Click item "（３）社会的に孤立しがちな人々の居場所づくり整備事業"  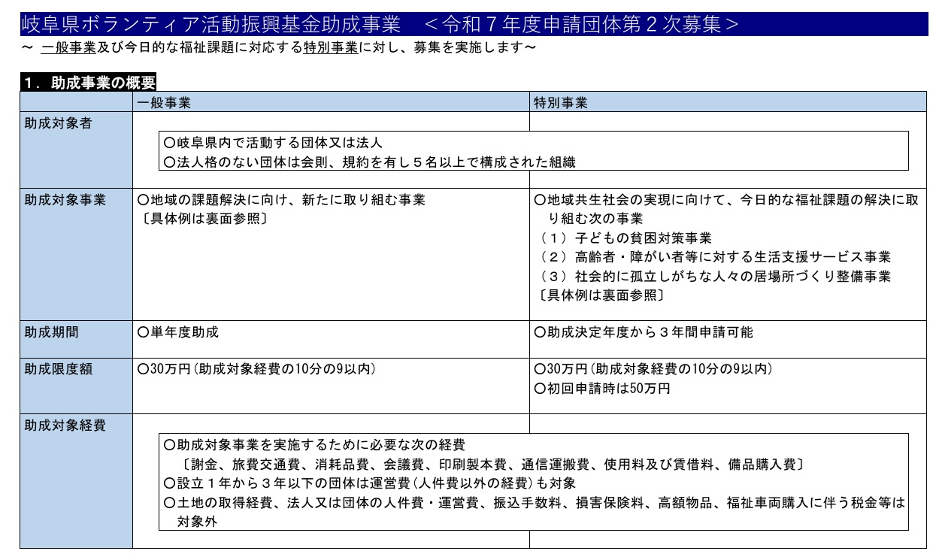715,276
